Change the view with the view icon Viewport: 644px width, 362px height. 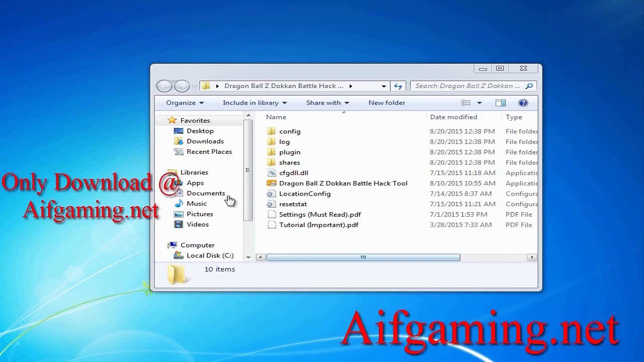(x=466, y=103)
